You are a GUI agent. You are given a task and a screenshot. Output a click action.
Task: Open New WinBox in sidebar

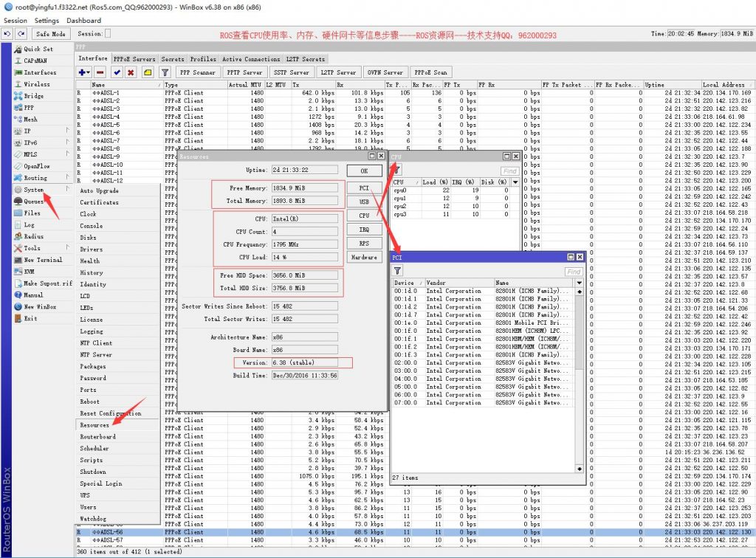tap(40, 307)
